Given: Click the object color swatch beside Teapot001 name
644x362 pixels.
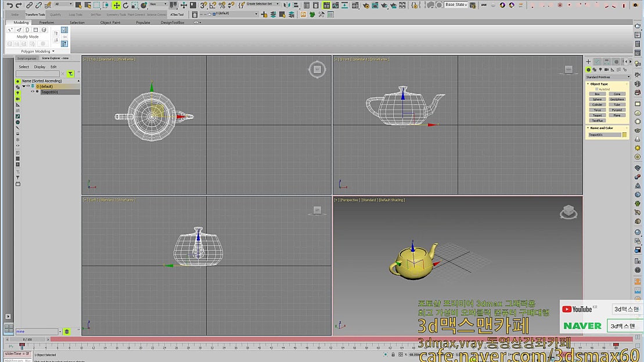Looking at the screenshot, I should (x=624, y=135).
